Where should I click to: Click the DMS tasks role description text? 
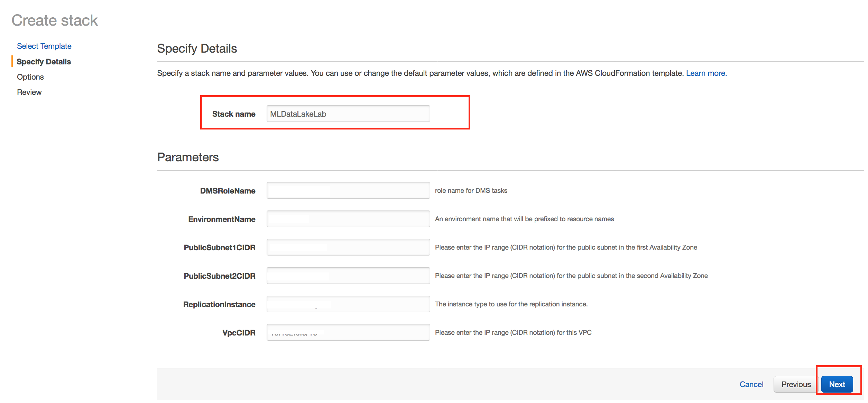point(471,191)
